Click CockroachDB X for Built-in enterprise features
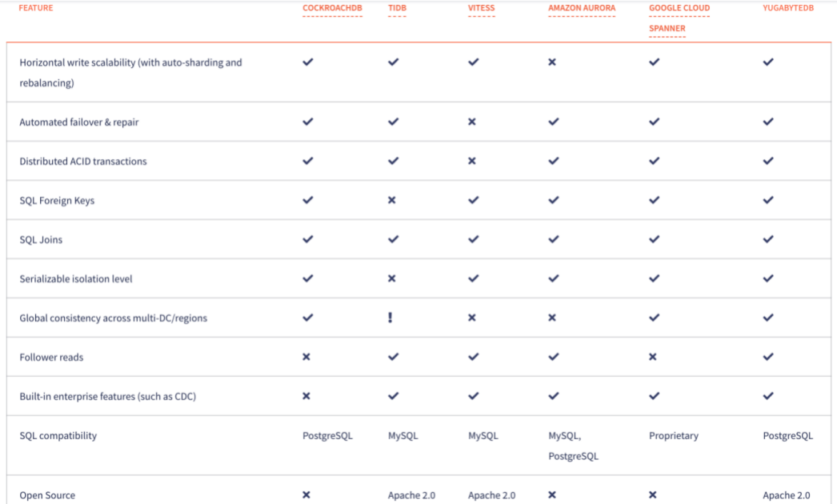The image size is (837, 504). pyautogui.click(x=306, y=397)
